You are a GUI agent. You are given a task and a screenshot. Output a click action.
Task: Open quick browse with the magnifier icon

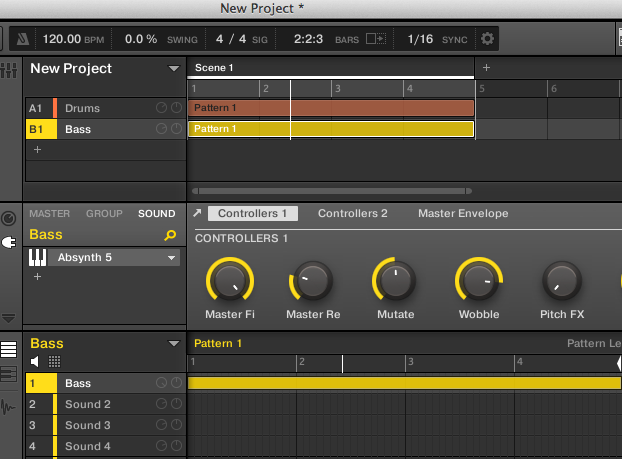(170, 235)
